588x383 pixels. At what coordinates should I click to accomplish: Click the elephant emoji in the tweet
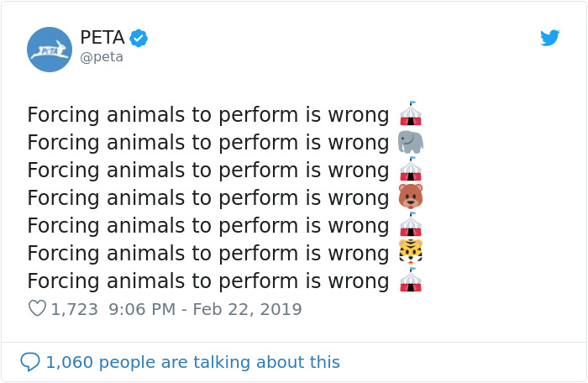point(411,143)
